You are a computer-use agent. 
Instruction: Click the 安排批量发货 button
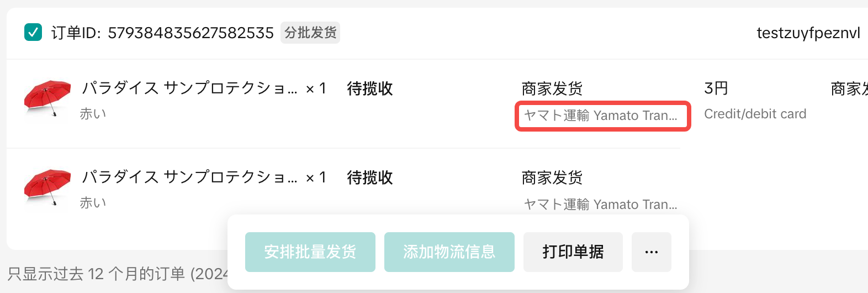coord(310,252)
